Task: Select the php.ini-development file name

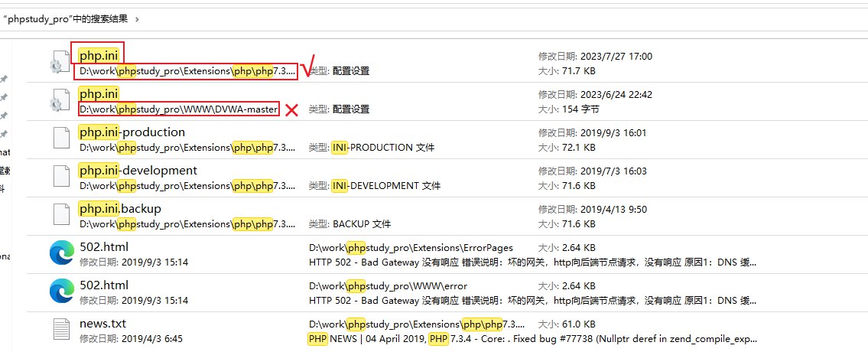Action: tap(138, 170)
